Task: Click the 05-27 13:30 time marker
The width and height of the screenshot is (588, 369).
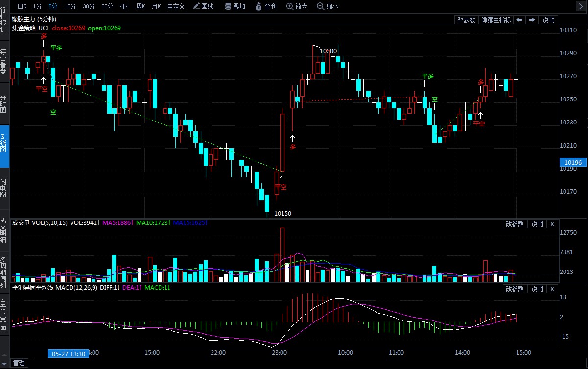Action: 69,354
